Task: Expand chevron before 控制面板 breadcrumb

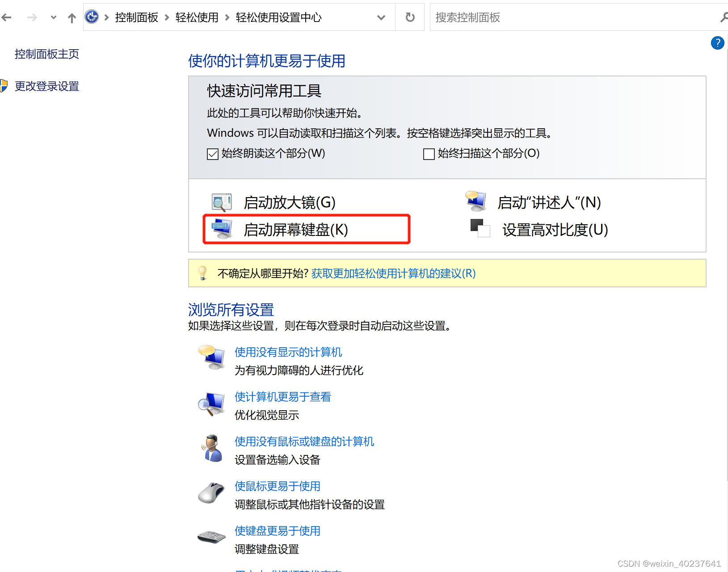Action: pyautogui.click(x=106, y=17)
